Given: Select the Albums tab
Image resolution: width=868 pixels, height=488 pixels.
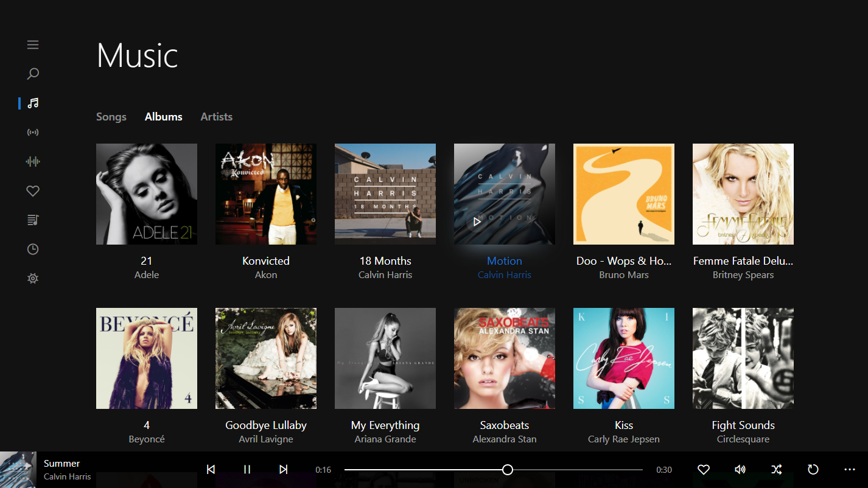Looking at the screenshot, I should (164, 117).
